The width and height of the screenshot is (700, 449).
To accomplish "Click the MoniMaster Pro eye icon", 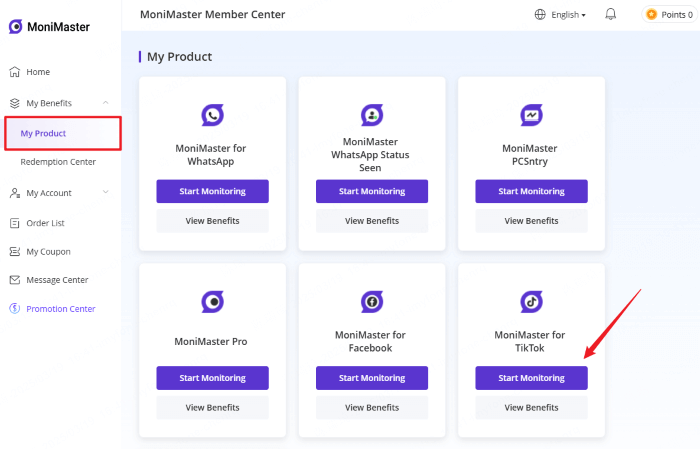I will (x=212, y=302).
